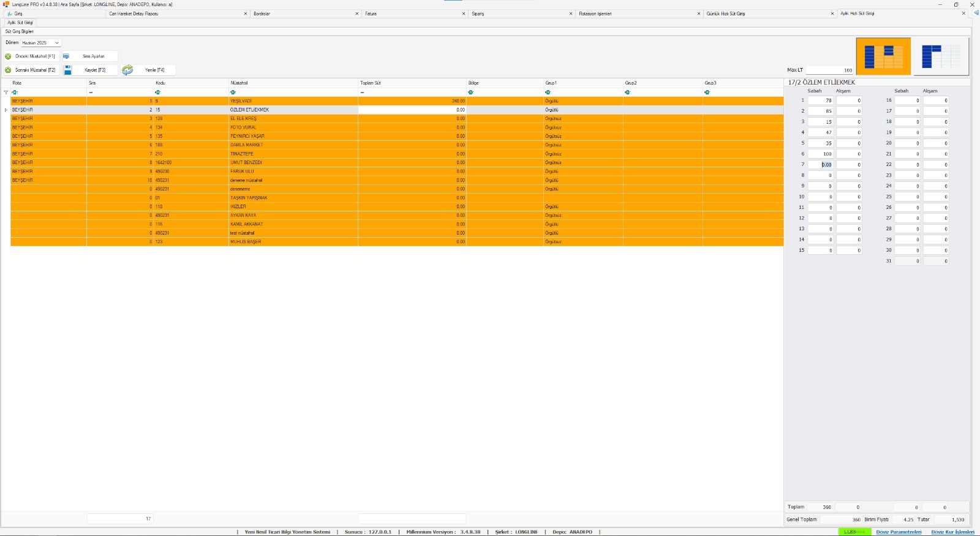Open the Kodu column filter operator icon
This screenshot has width=980, height=536.
(x=158, y=92)
